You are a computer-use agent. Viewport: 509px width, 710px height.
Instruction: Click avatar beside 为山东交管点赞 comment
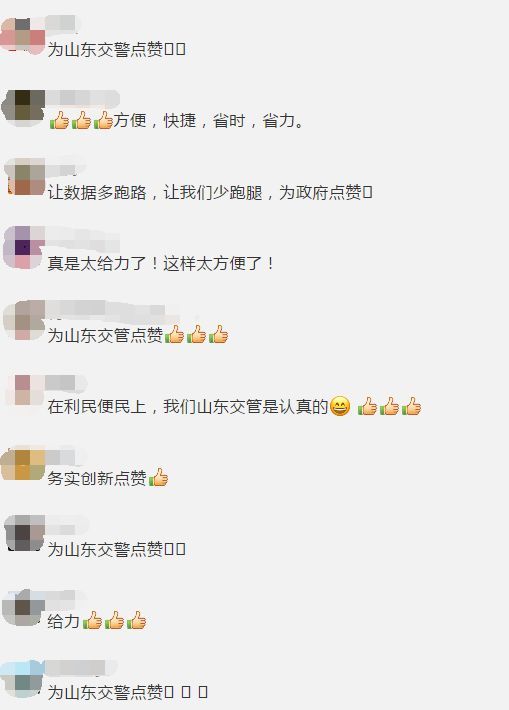[24, 320]
